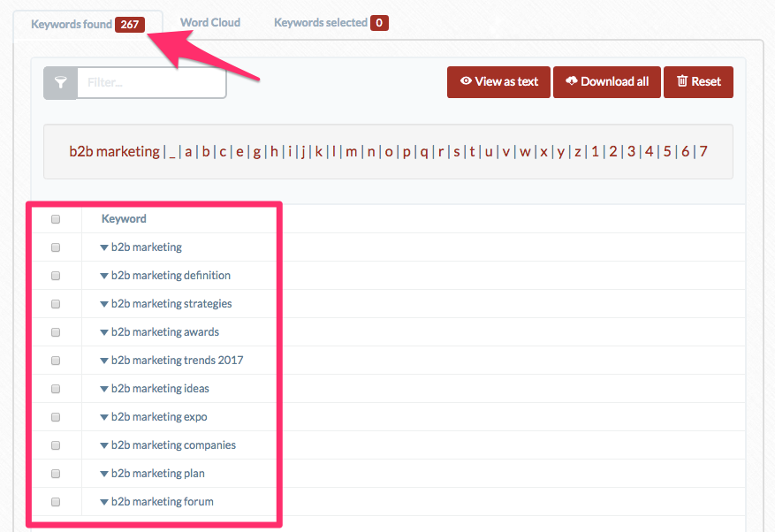This screenshot has width=775, height=532.
Task: Check the b2b marketing expo checkbox
Action: [x=56, y=417]
